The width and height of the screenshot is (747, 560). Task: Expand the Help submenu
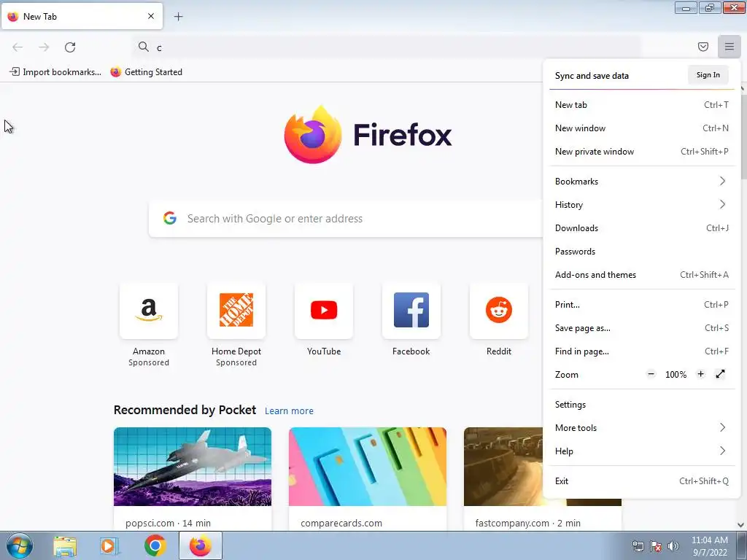pos(641,451)
